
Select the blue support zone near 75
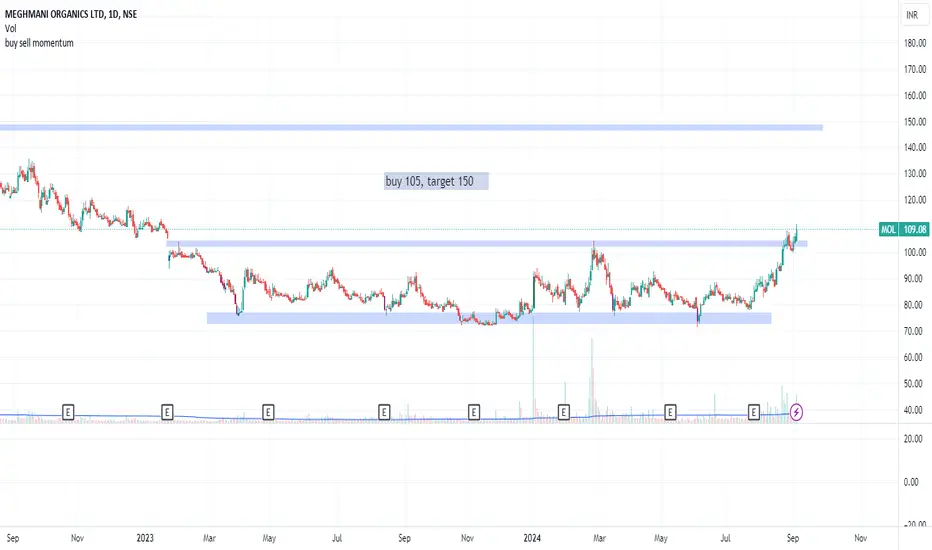(x=489, y=318)
